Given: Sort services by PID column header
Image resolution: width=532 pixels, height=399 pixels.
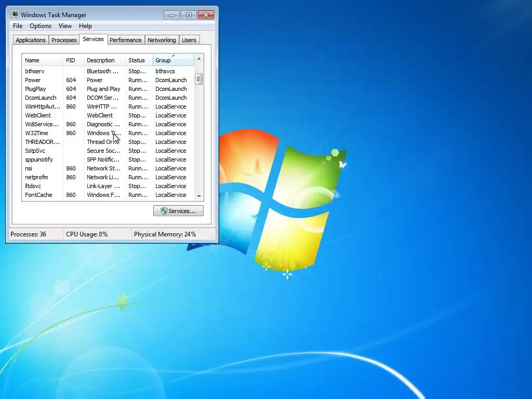Looking at the screenshot, I should click(73, 60).
